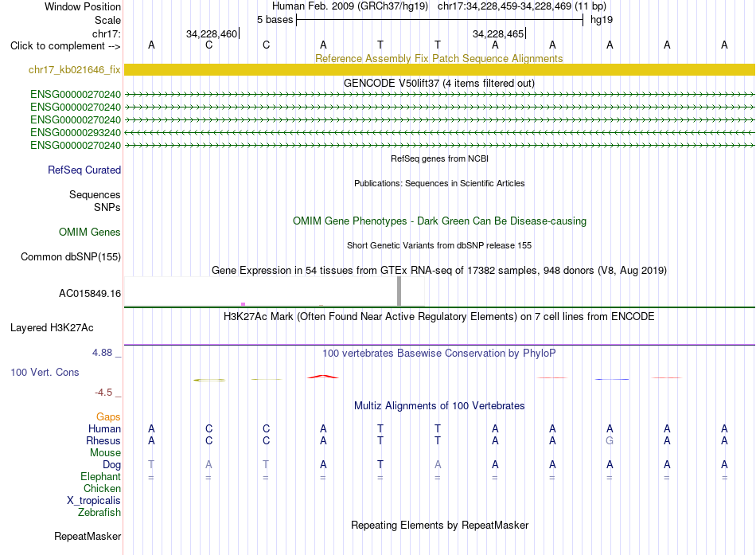Open Repeating Elements by RepeatMasker title
Screen dimensions: 756x555
[439, 525]
